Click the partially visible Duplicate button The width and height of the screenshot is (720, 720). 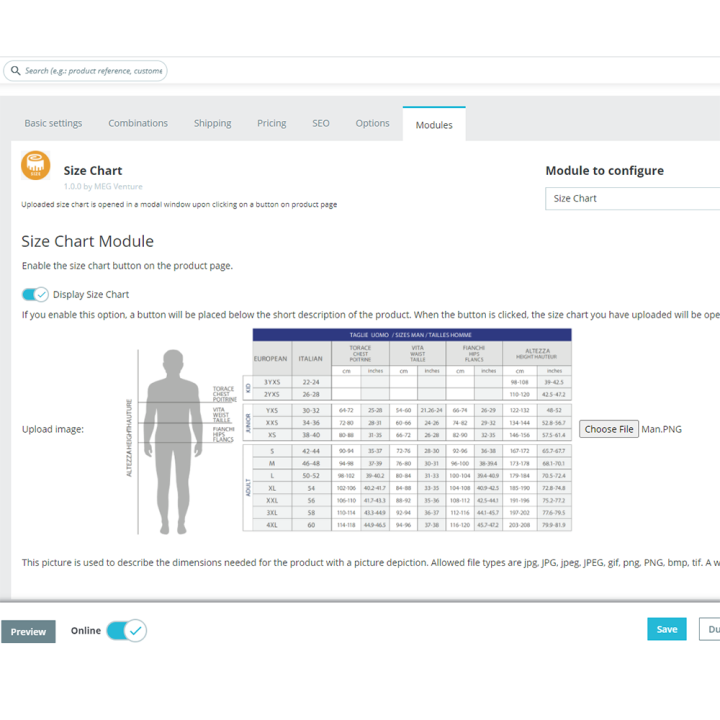point(709,629)
